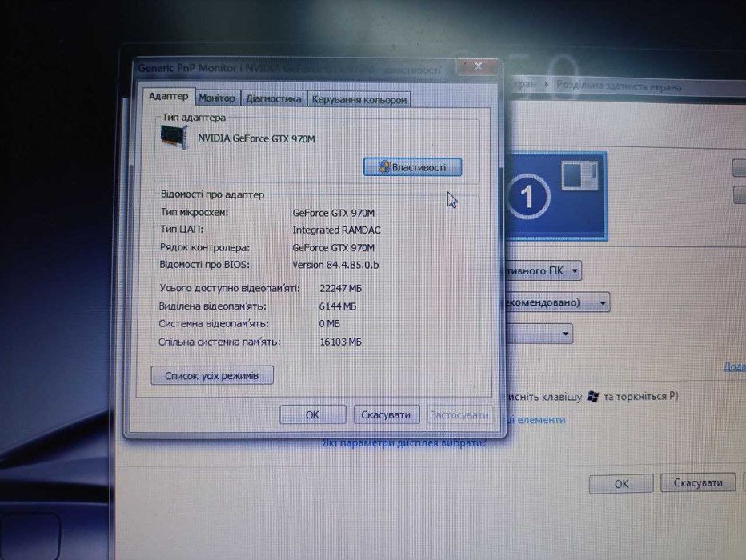The image size is (746, 560).
Task: Click the link ending in елементи
Action: [x=535, y=420]
